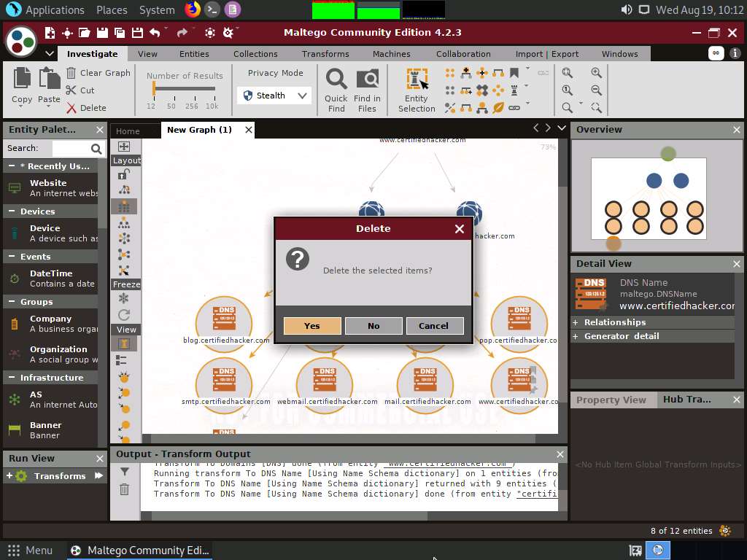Image resolution: width=747 pixels, height=560 pixels.
Task: Collapse the Recently Used palette group
Action: click(12, 166)
